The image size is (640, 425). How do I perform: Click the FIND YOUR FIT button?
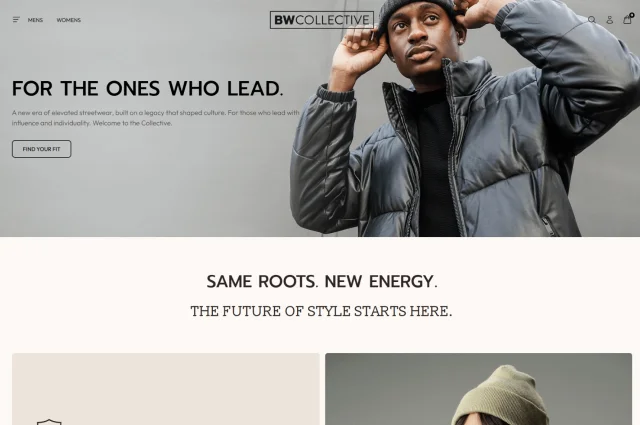click(x=41, y=149)
